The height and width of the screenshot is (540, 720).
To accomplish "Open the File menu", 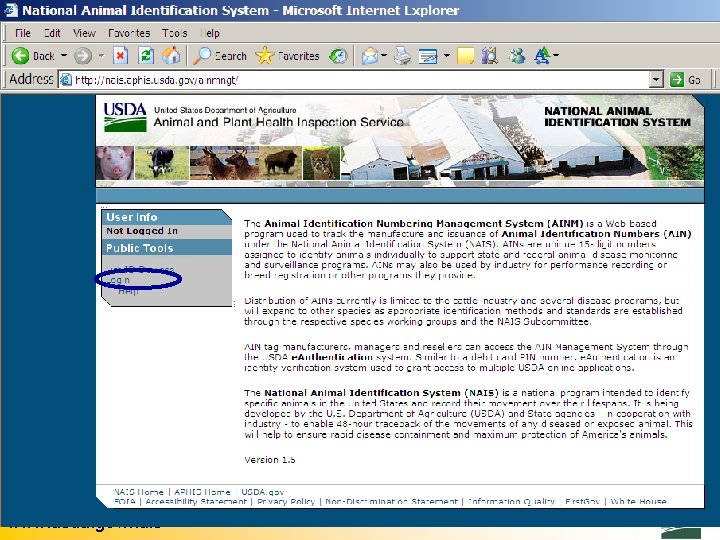I will (22, 33).
